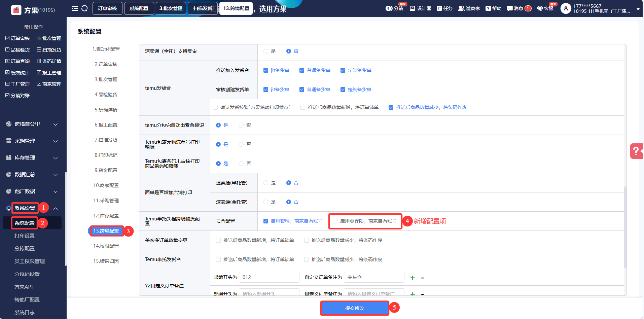Click the red floating question mark button

636,151
